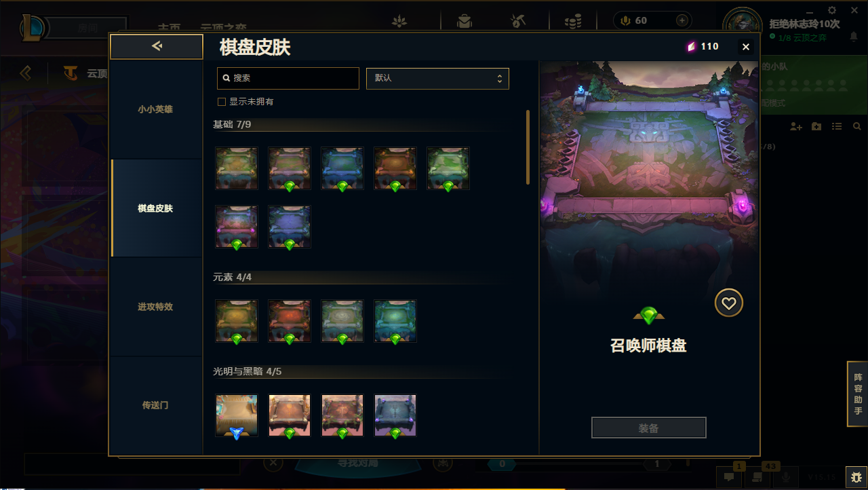This screenshot has height=490, width=868.
Task: Click the add friend icon
Action: click(796, 126)
